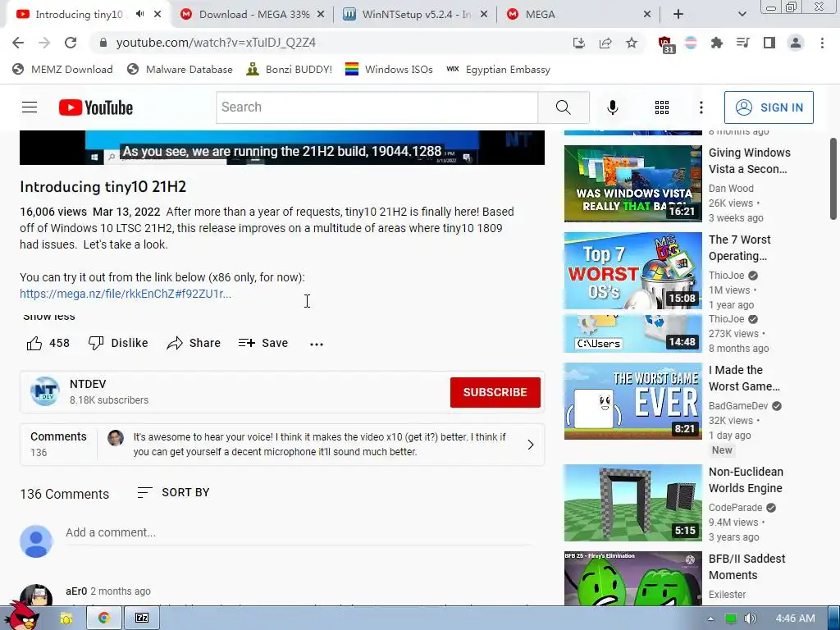Reload the YouTube page
840x630 pixels.
point(71,43)
